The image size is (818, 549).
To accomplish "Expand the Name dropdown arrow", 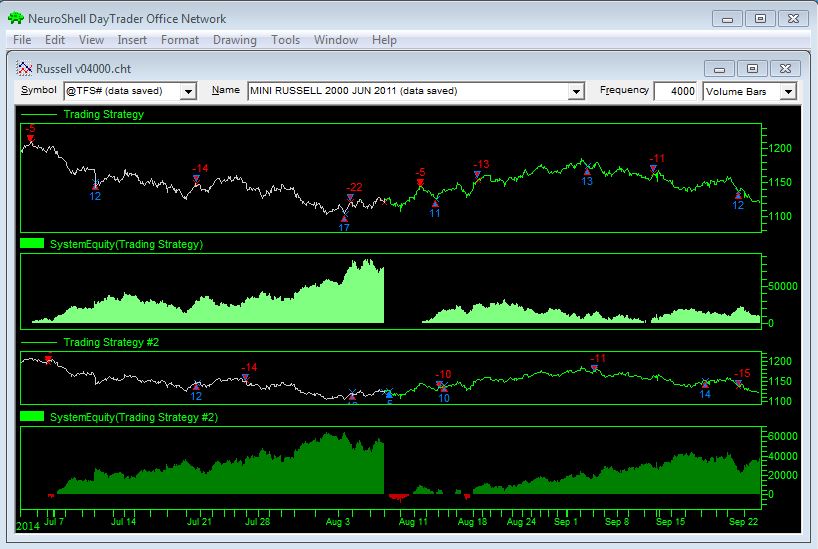I will tap(576, 91).
